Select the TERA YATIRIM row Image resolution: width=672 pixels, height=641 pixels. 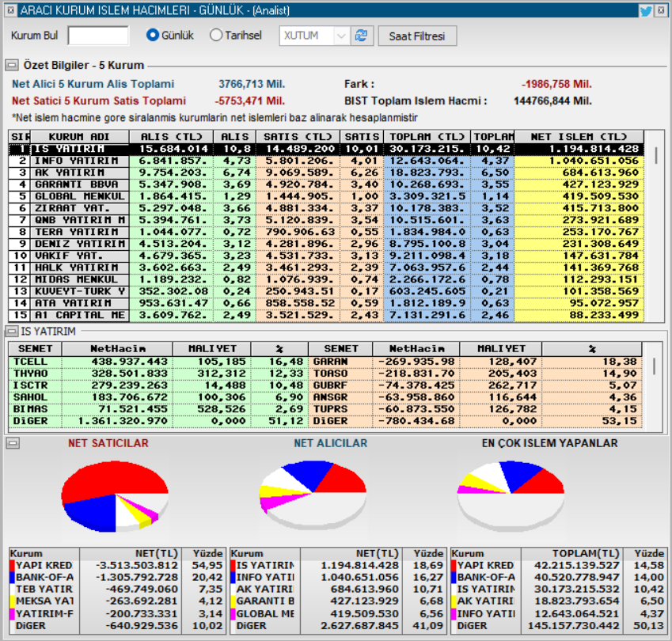(x=326, y=232)
